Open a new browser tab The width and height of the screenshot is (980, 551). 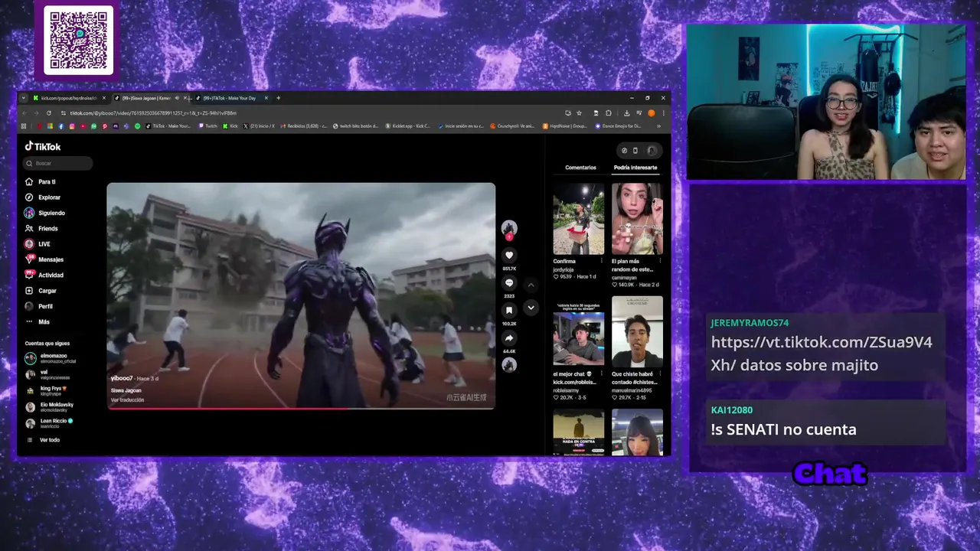coord(278,98)
